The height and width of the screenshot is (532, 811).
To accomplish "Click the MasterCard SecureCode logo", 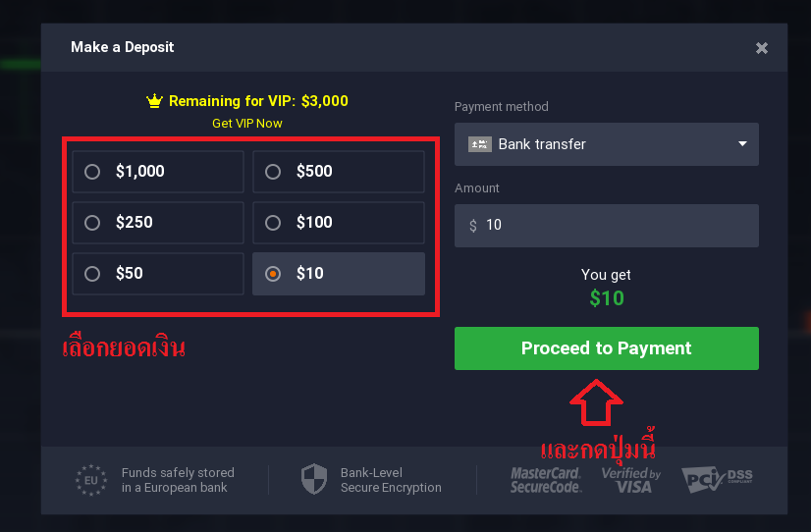I will pyautogui.click(x=546, y=480).
